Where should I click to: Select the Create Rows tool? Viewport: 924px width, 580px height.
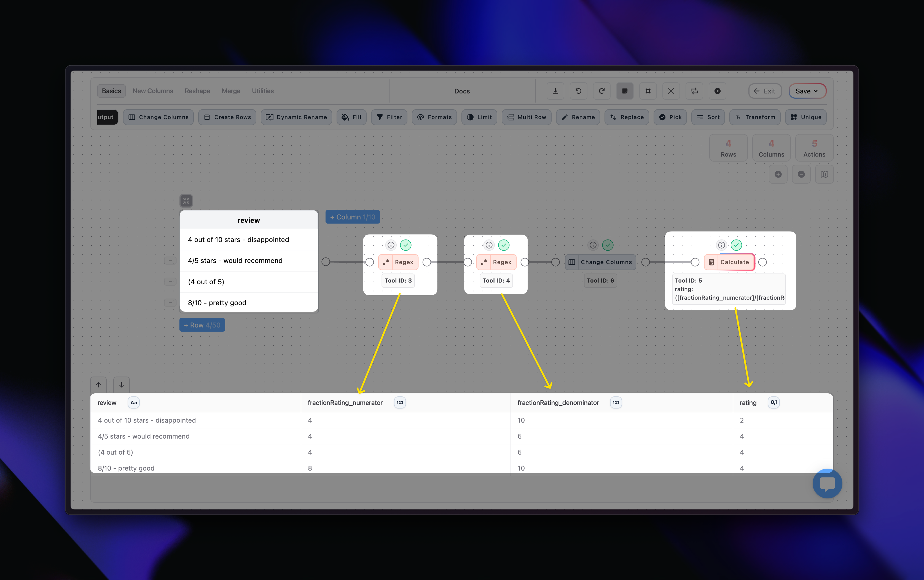point(227,117)
